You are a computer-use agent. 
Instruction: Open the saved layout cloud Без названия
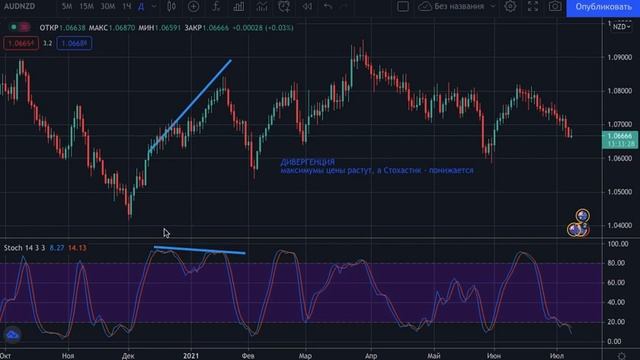[451, 6]
